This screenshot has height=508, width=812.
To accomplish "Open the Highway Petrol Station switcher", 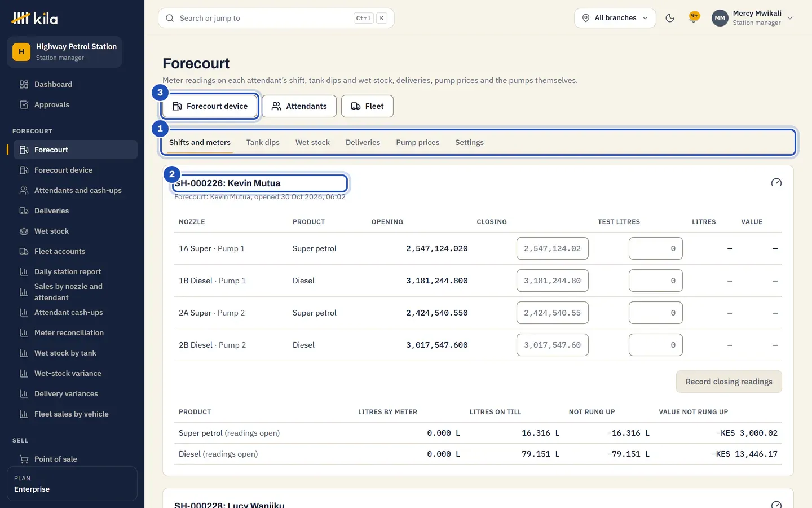I will point(64,52).
